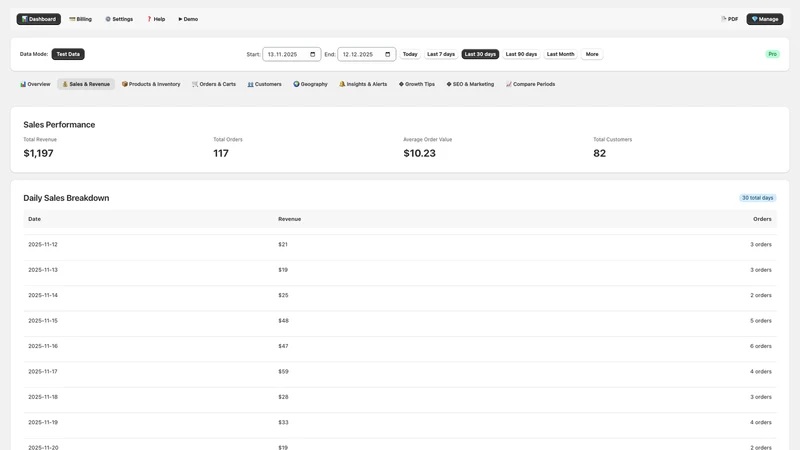The height and width of the screenshot is (450, 800).
Task: Click the $33 revenue cell
Action: point(283,422)
